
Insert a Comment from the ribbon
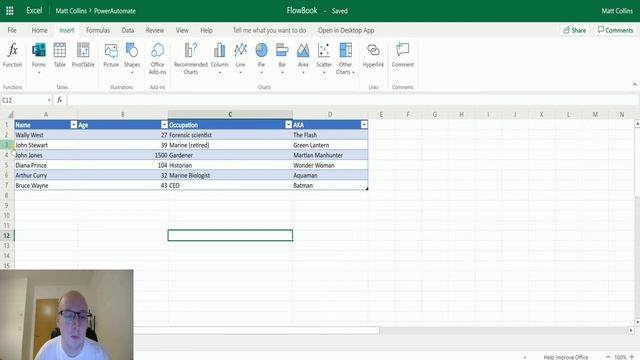(402, 55)
